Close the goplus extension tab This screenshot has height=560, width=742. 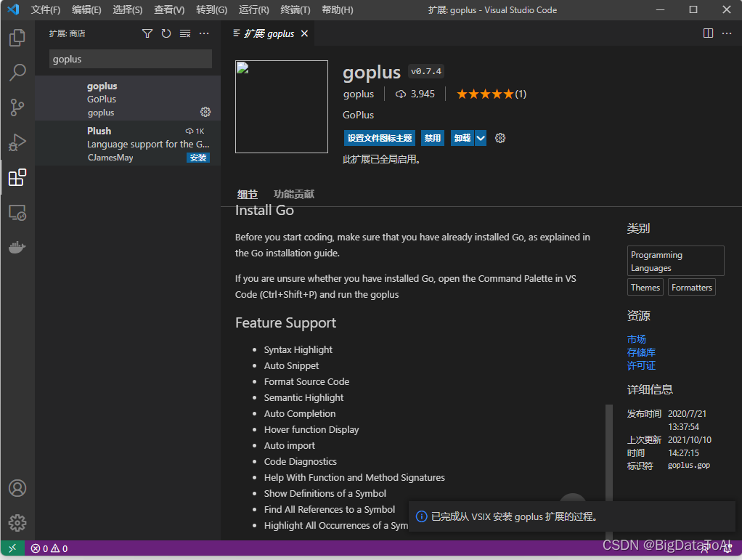tap(304, 33)
